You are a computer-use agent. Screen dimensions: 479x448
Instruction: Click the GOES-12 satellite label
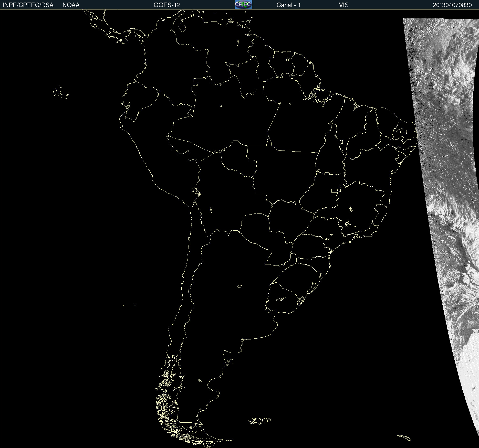pos(167,5)
